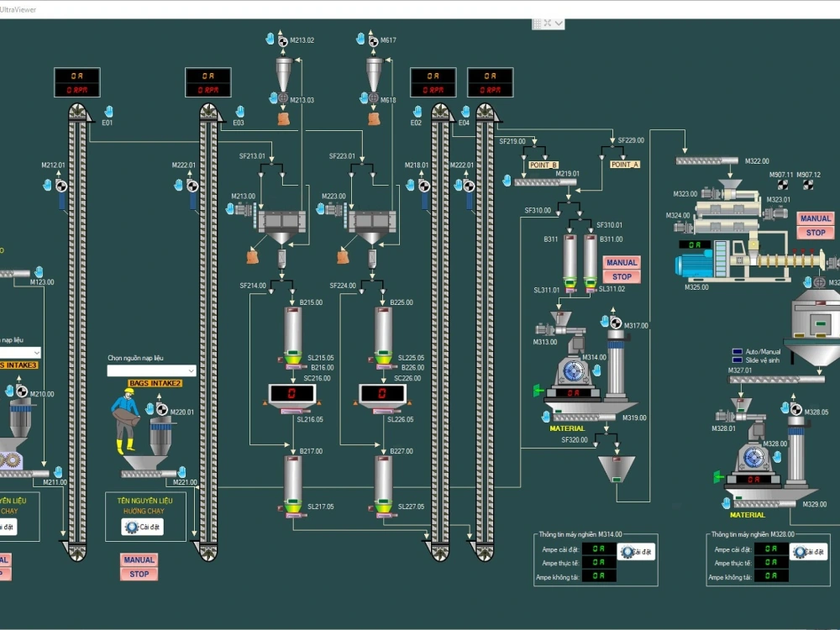
Task: Select the POINT_A routing label
Action: click(624, 164)
